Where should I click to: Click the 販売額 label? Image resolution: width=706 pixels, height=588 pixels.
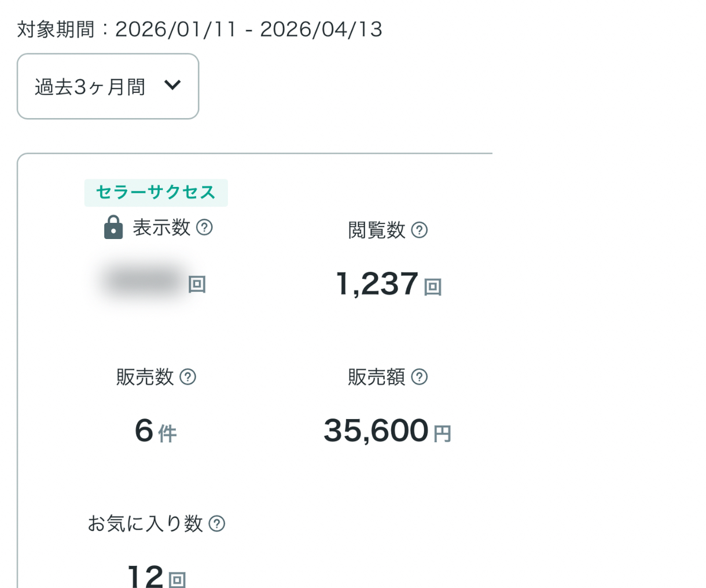[x=376, y=377]
